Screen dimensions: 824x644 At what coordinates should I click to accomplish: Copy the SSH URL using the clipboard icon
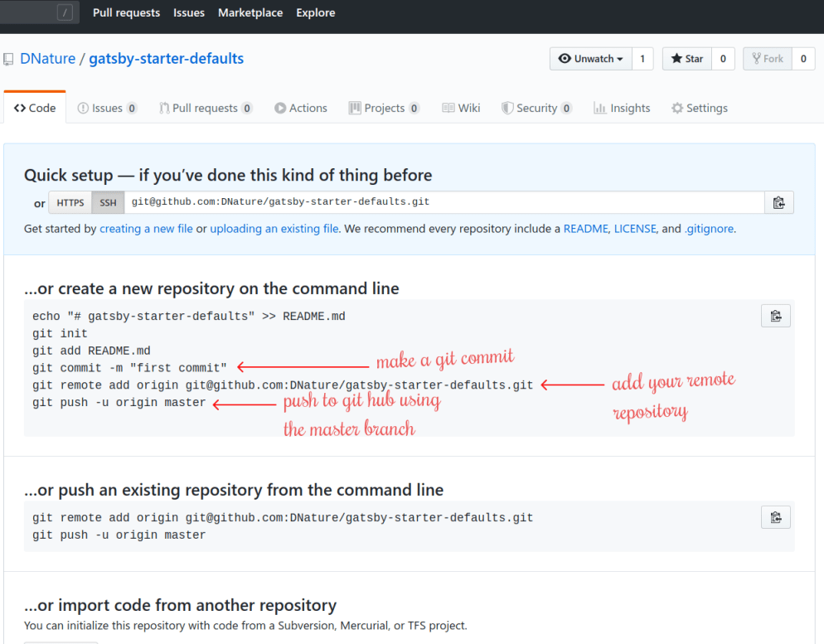pos(778,201)
